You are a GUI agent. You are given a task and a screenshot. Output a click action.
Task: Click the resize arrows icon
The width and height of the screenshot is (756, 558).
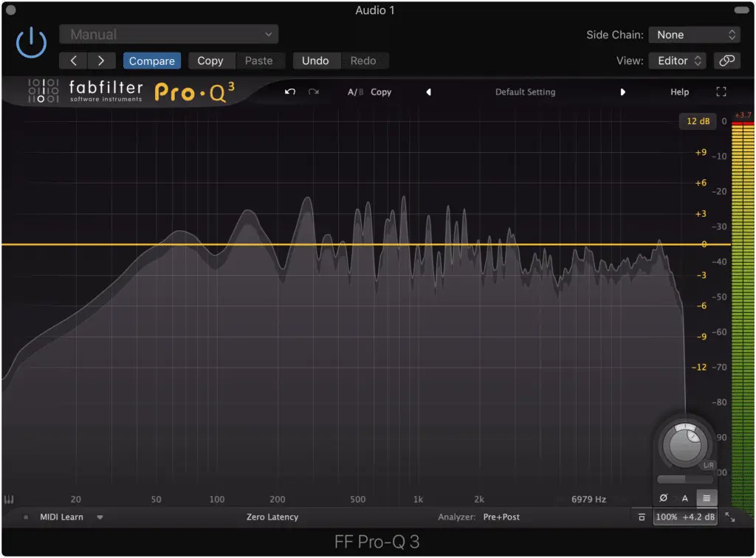(730, 517)
